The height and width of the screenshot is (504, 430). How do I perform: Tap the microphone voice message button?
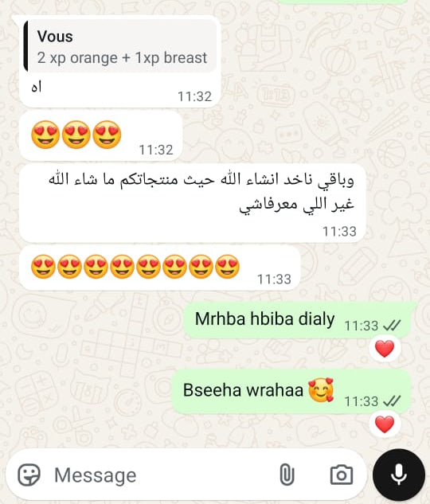point(399,475)
